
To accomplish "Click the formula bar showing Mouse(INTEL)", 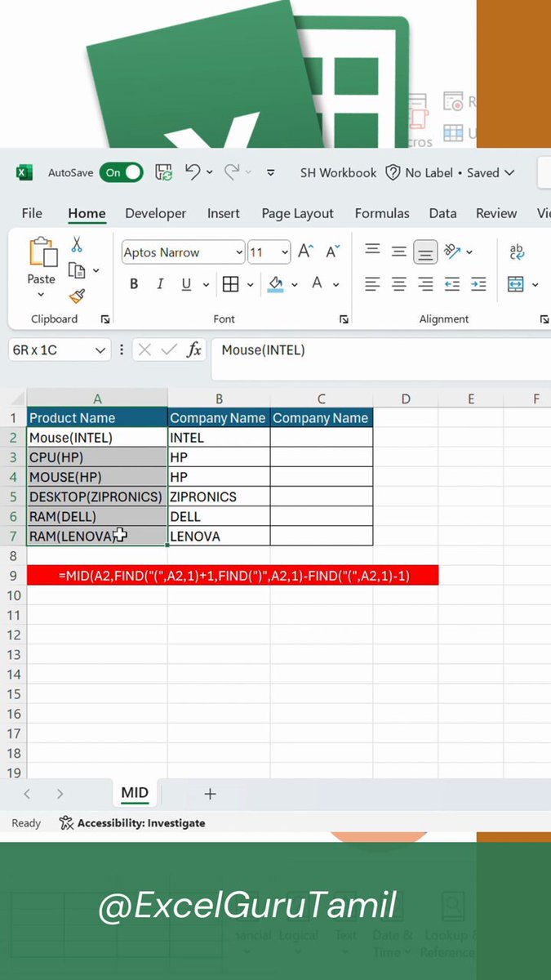I will pyautogui.click(x=380, y=359).
